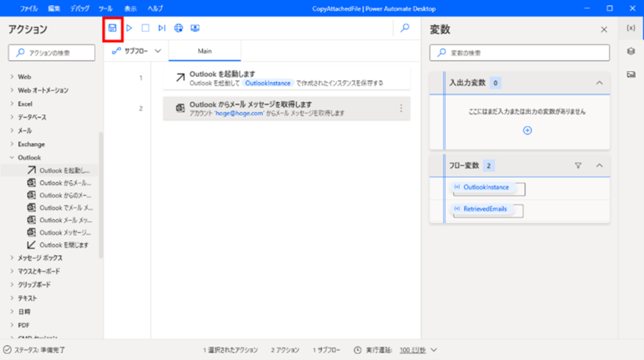Expand the マウスとキーボード group
Screen dimensions: 644x360
(x=12, y=271)
